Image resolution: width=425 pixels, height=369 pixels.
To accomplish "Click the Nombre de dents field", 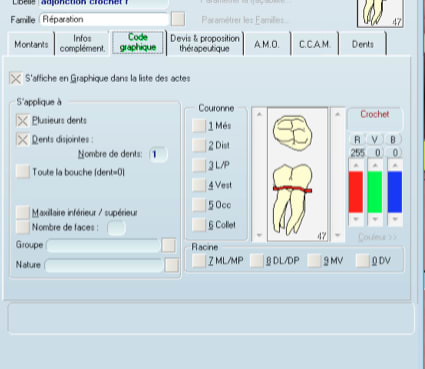I will (158, 154).
